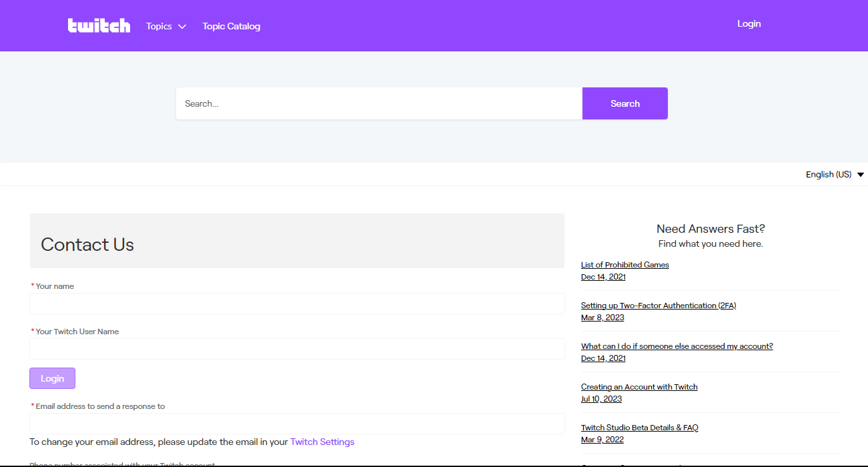
Task: Click the 'Contact Us' heading
Action: [x=87, y=244]
